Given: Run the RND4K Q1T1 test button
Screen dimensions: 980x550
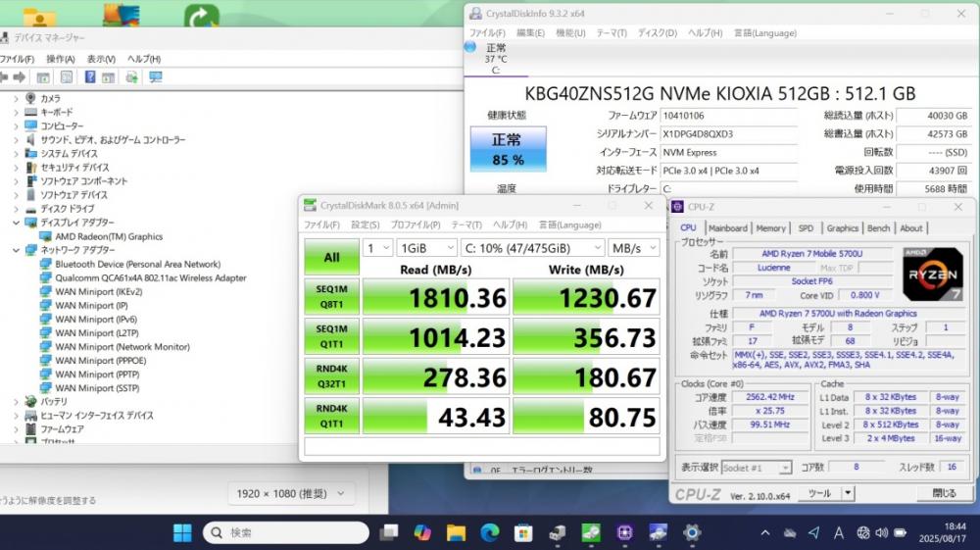Looking at the screenshot, I should [332, 416].
